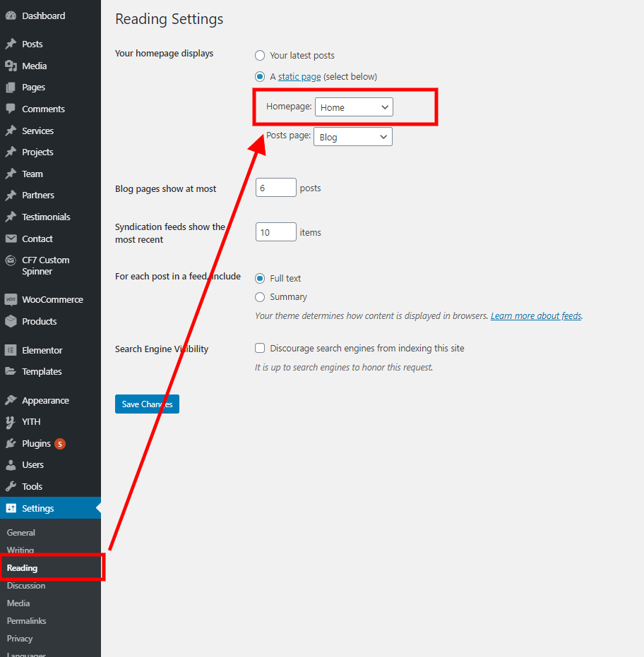Click the Dashboard gauge icon
The image size is (644, 657).
point(11,16)
